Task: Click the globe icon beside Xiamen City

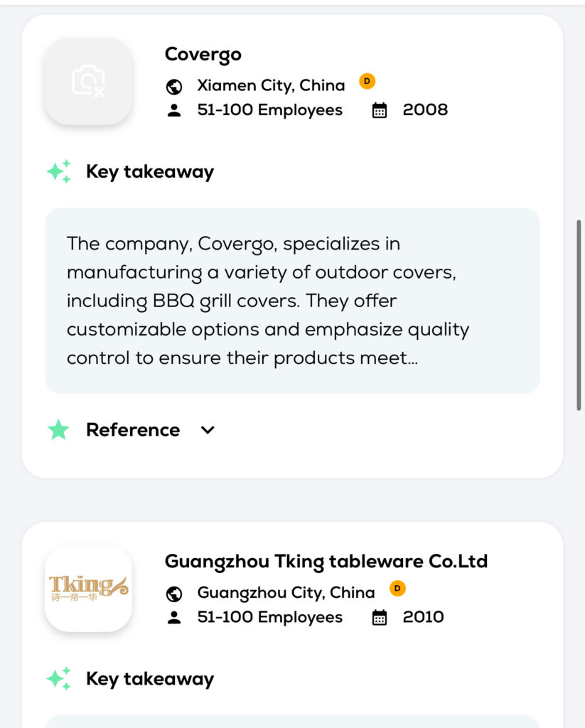Action: pyautogui.click(x=174, y=87)
